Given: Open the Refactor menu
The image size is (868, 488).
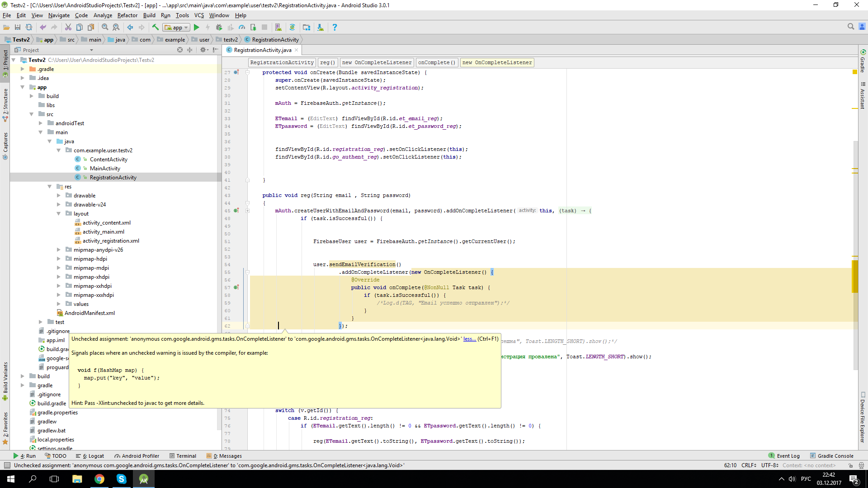Looking at the screenshot, I should [127, 15].
